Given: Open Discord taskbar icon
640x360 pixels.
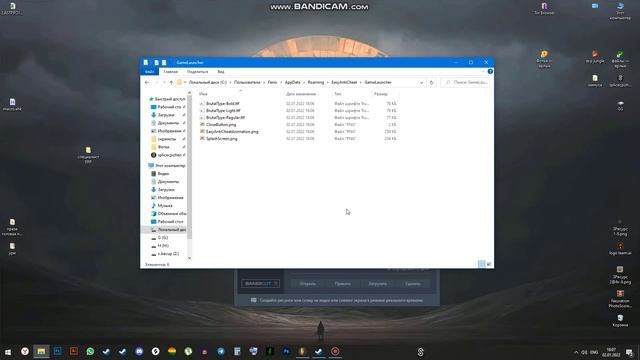Looking at the screenshot, I should point(139,351).
